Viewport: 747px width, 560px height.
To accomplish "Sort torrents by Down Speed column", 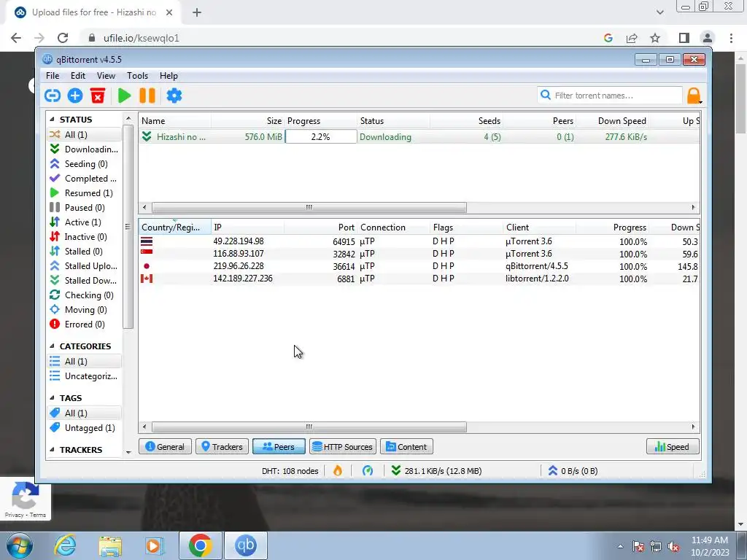I will 613,121.
